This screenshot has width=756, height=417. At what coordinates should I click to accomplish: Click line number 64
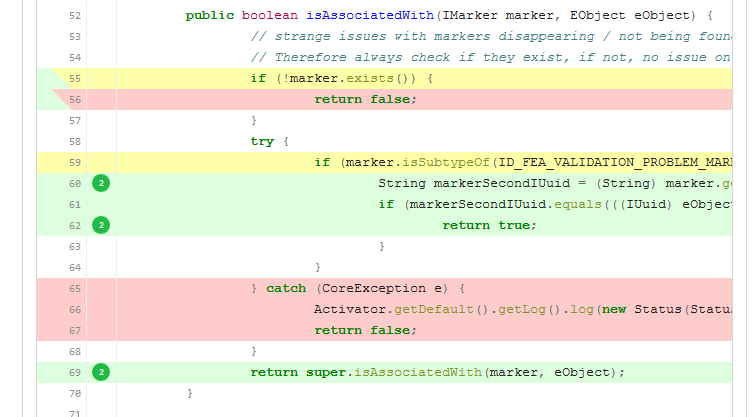pos(75,268)
